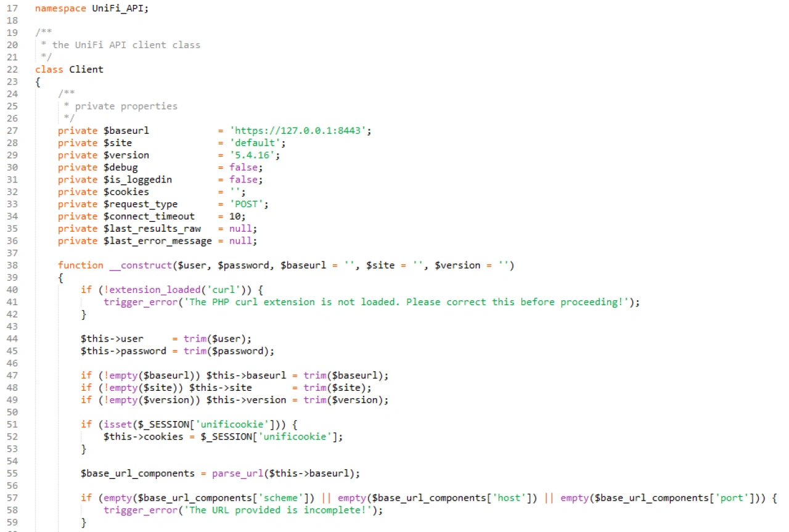Click the private keyword on line 30
The width and height of the screenshot is (789, 532).
point(78,167)
